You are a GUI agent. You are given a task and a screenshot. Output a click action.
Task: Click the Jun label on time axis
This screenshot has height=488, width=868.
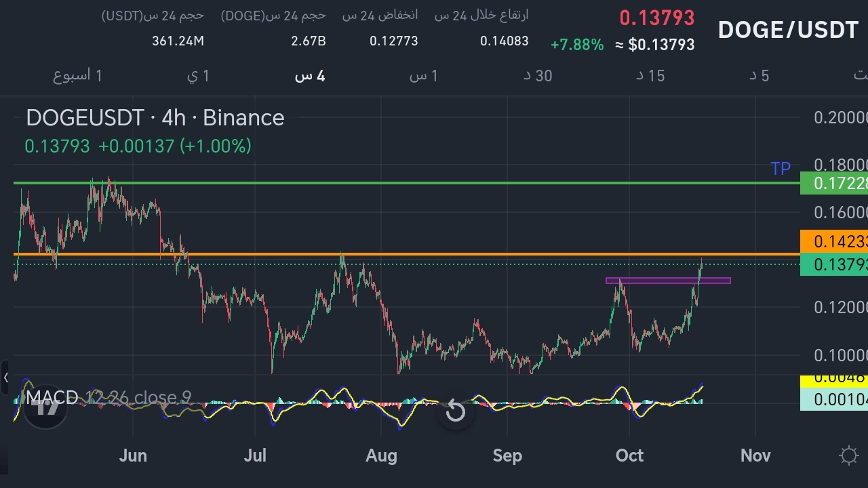click(133, 455)
